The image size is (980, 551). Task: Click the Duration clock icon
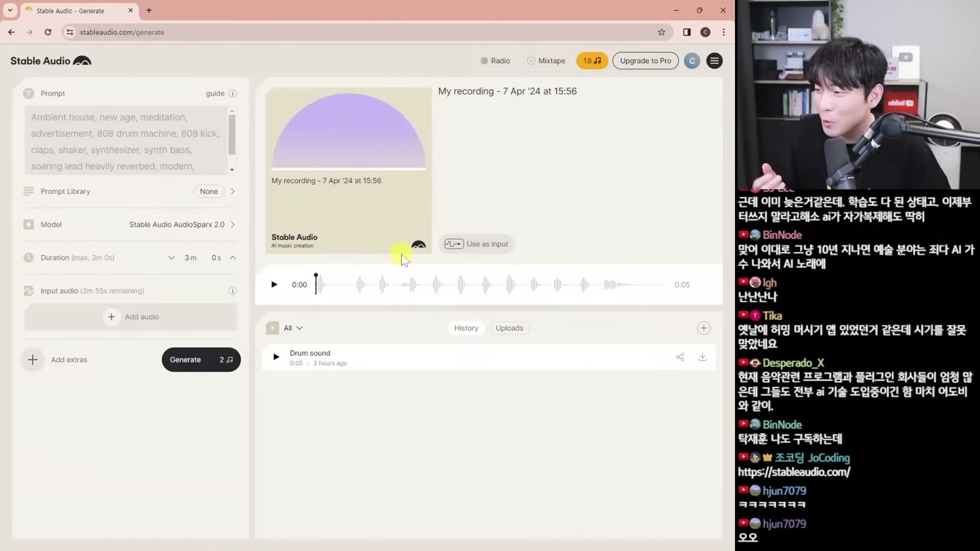28,257
